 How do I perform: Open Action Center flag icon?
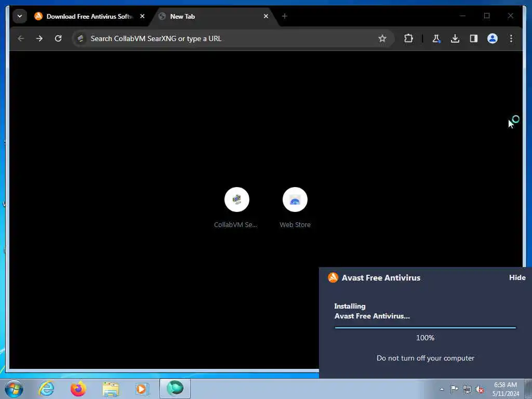(454, 389)
